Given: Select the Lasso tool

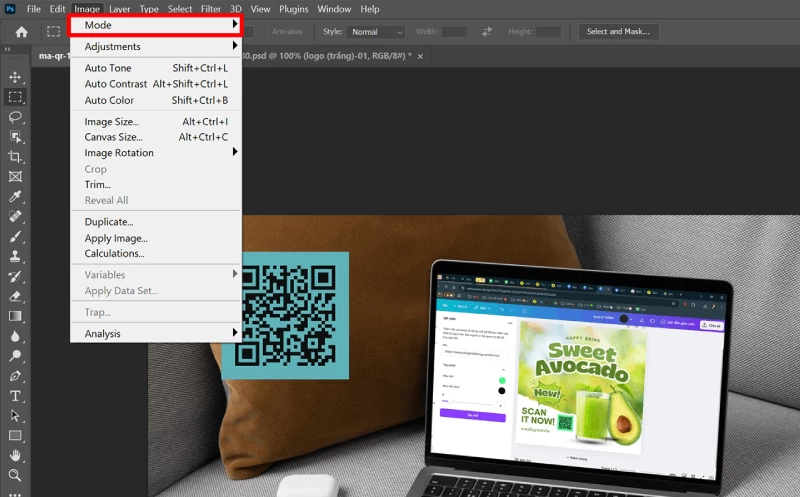Looking at the screenshot, I should pos(15,117).
